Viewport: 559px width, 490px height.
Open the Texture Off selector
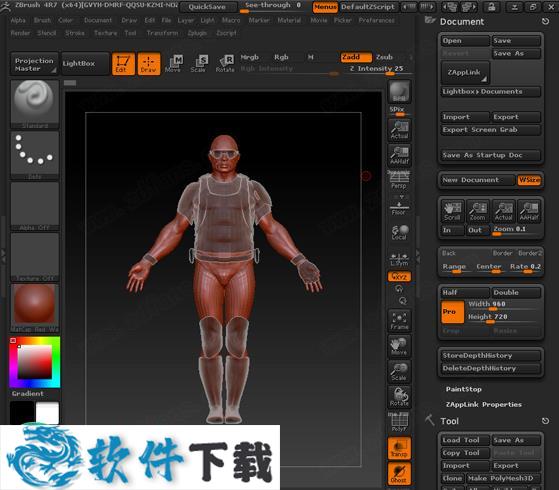[x=35, y=257]
